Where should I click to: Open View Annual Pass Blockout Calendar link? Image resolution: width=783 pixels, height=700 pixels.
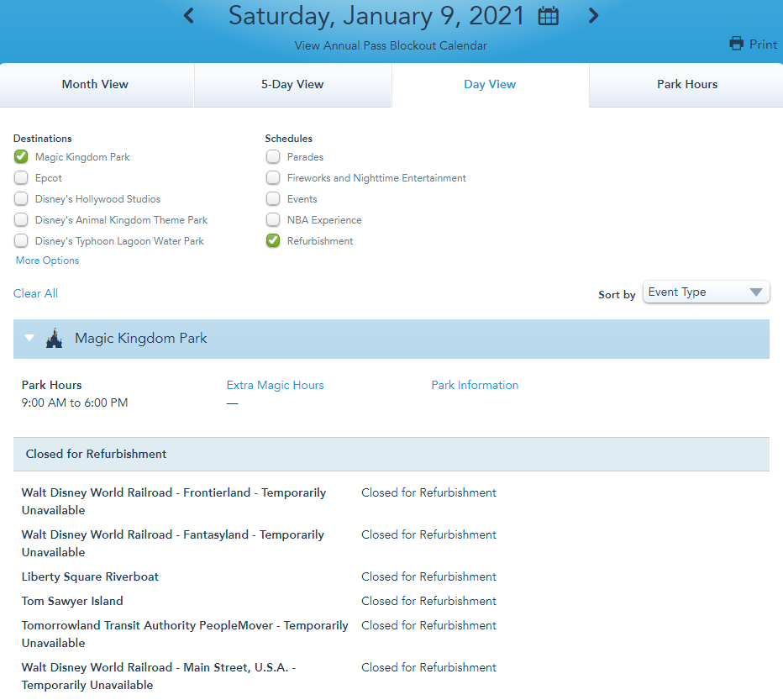point(391,45)
